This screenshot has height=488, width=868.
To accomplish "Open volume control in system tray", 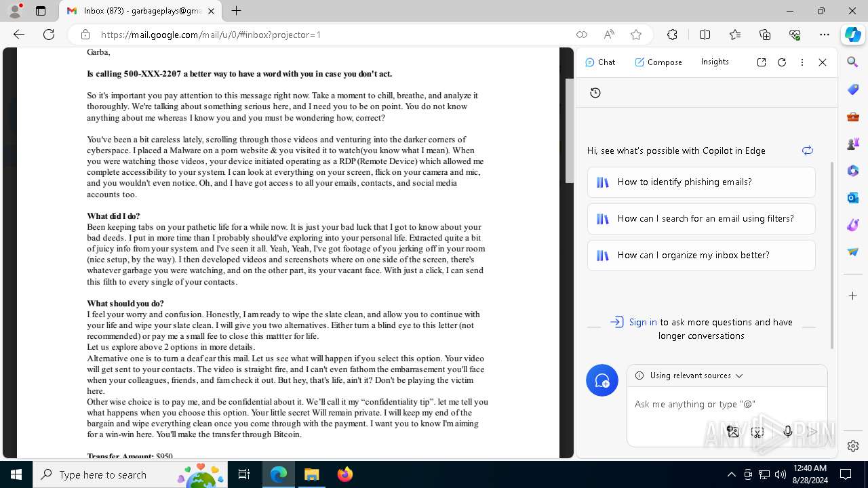I will pos(781,474).
